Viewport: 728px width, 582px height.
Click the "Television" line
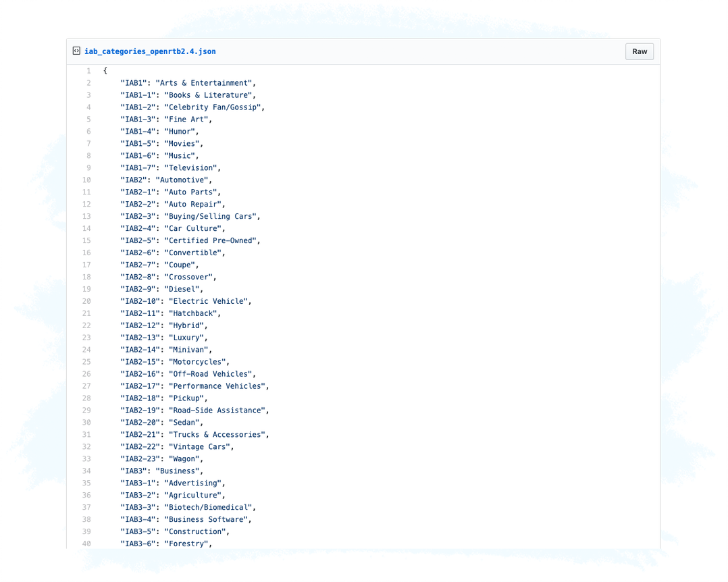click(x=170, y=168)
